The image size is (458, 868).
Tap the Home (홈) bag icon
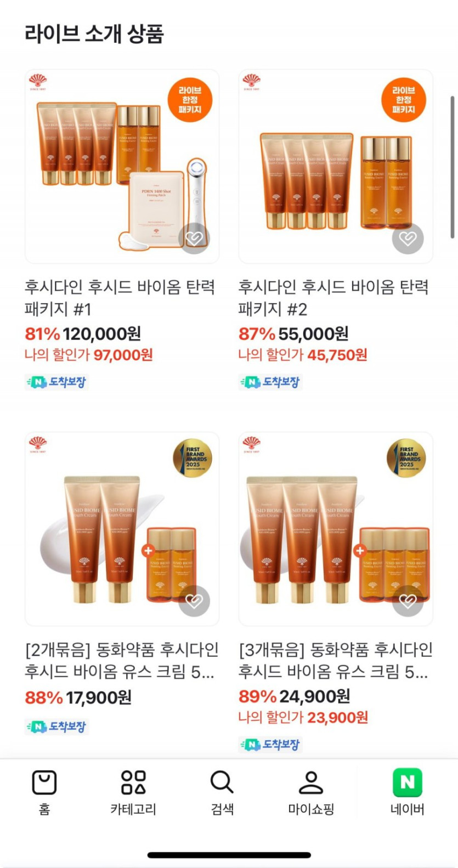[x=44, y=782]
